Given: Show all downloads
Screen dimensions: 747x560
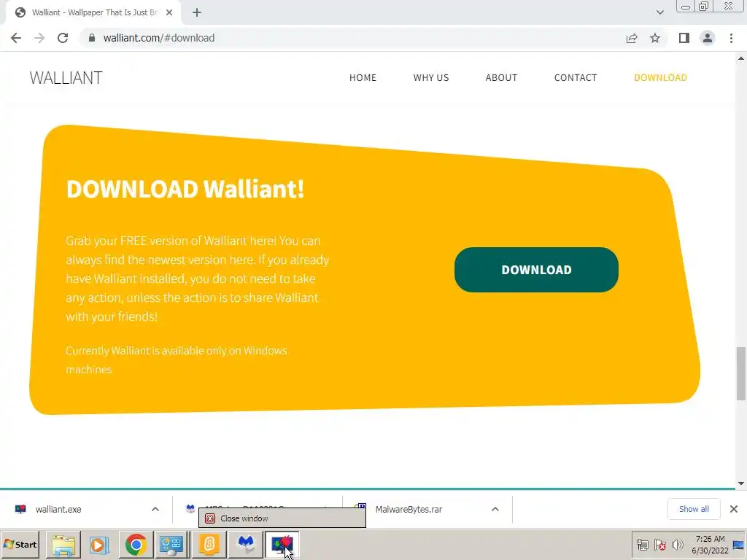Looking at the screenshot, I should [694, 509].
